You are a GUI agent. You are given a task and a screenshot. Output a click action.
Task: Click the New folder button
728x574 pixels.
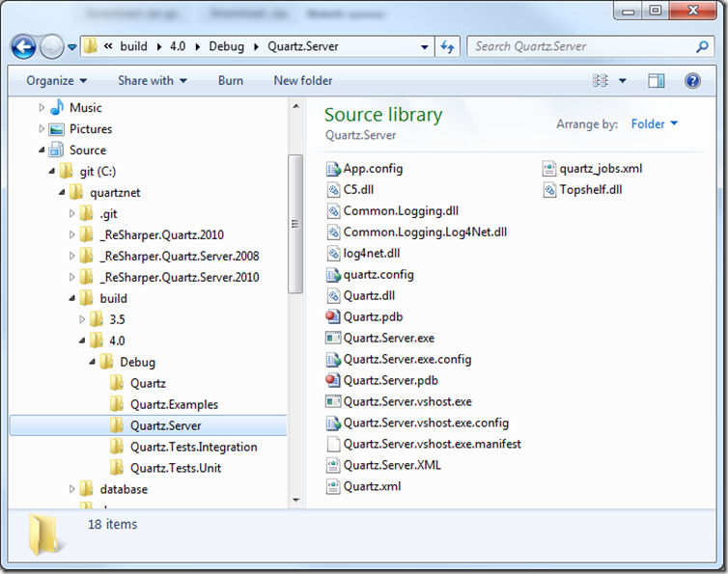[302, 81]
